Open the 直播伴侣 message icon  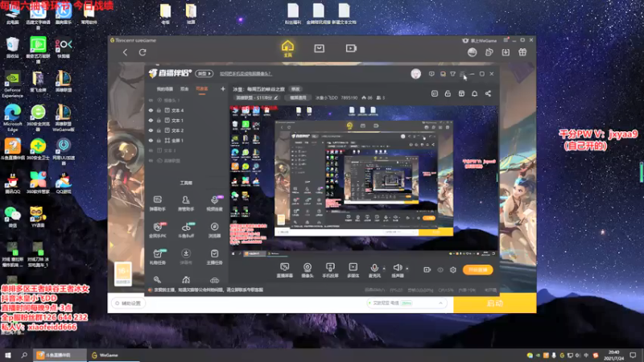[x=431, y=74]
